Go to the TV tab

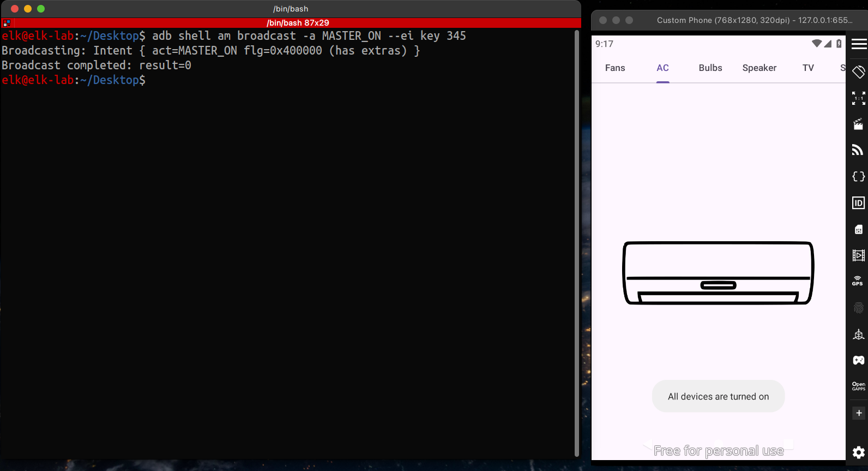(x=808, y=68)
